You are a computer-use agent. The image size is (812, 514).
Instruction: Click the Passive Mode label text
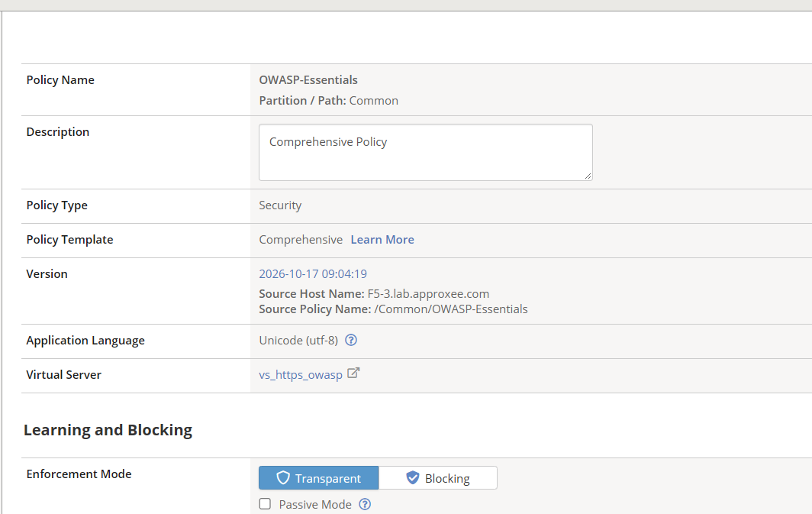(x=315, y=504)
